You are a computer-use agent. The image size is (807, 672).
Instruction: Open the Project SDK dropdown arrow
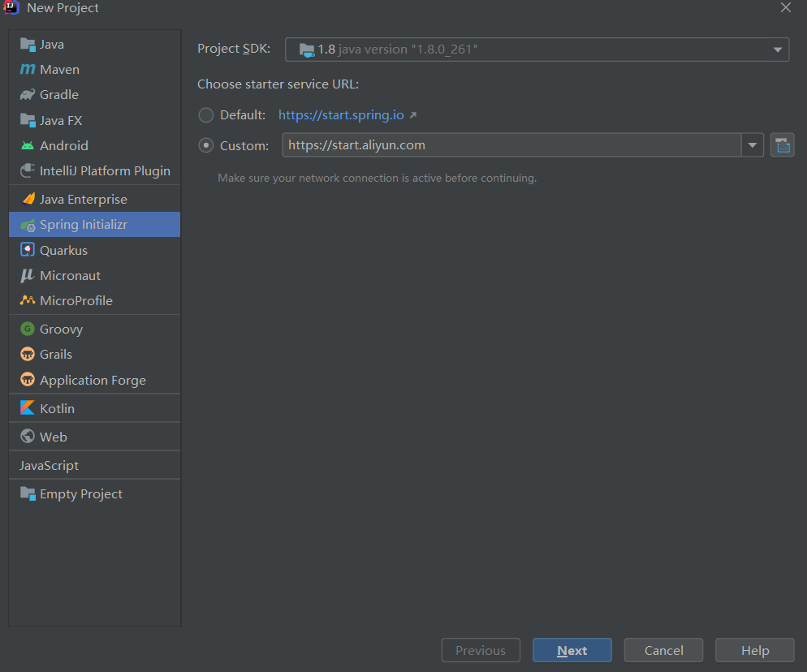(x=777, y=50)
